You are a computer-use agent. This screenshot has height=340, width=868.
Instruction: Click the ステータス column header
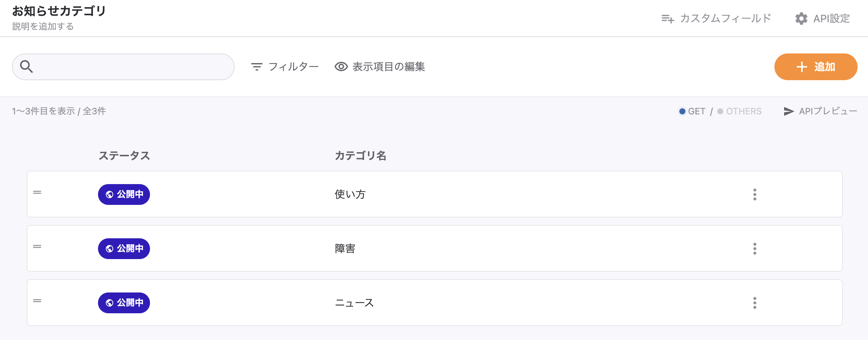coord(124,156)
